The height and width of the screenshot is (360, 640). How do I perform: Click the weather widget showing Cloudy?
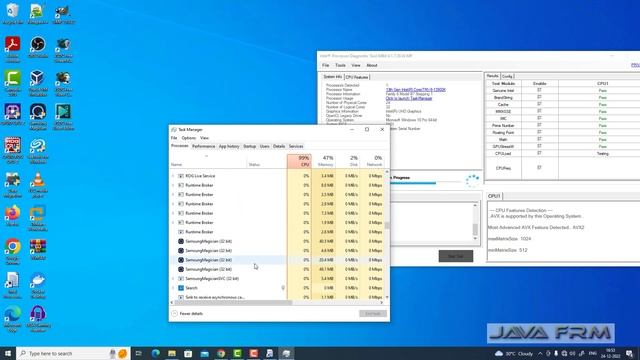coord(514,353)
